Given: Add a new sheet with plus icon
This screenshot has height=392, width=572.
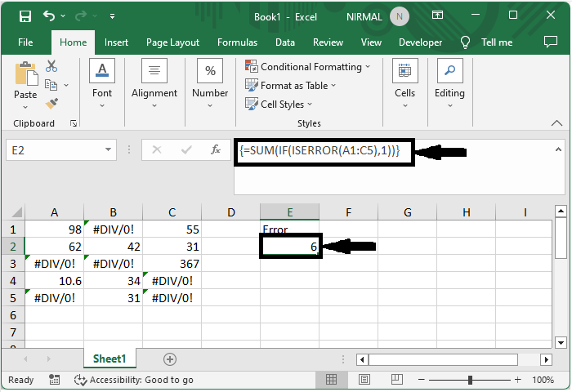Looking at the screenshot, I should pyautogui.click(x=170, y=359).
